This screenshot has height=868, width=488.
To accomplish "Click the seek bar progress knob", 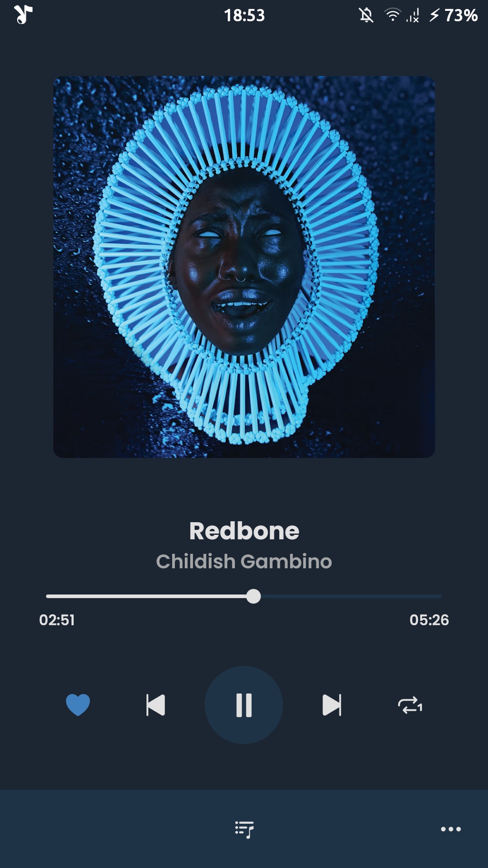I will click(254, 596).
